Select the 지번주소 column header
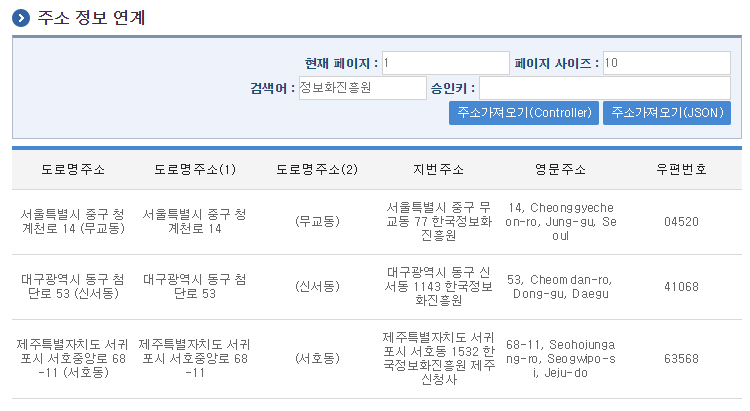The width and height of the screenshot is (750, 411). [x=439, y=169]
